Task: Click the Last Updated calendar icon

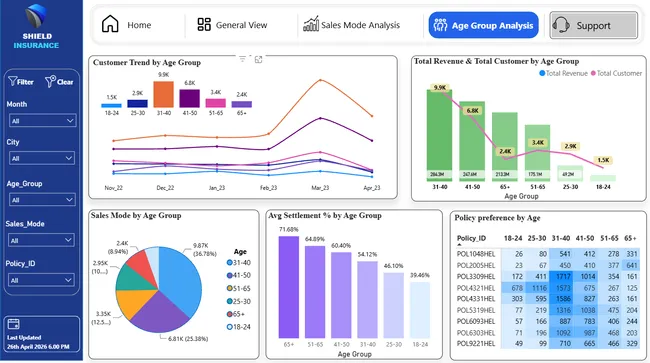Action: click(x=13, y=324)
